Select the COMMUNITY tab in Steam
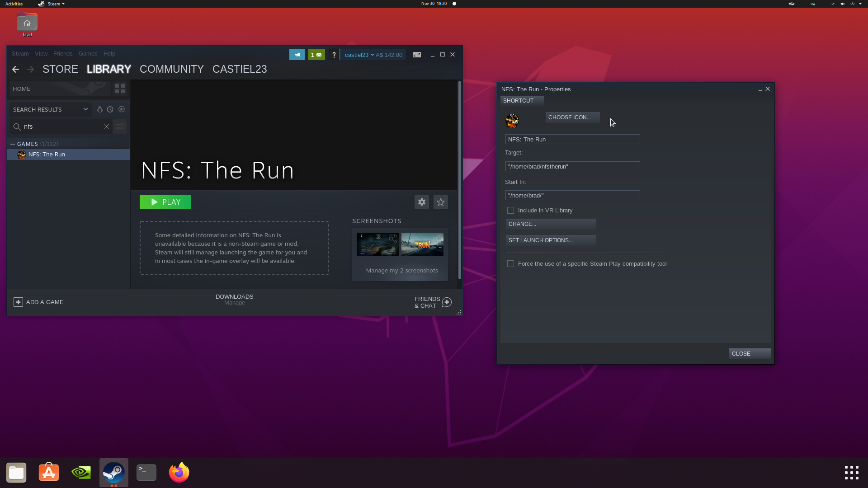The image size is (868, 488). [x=172, y=69]
